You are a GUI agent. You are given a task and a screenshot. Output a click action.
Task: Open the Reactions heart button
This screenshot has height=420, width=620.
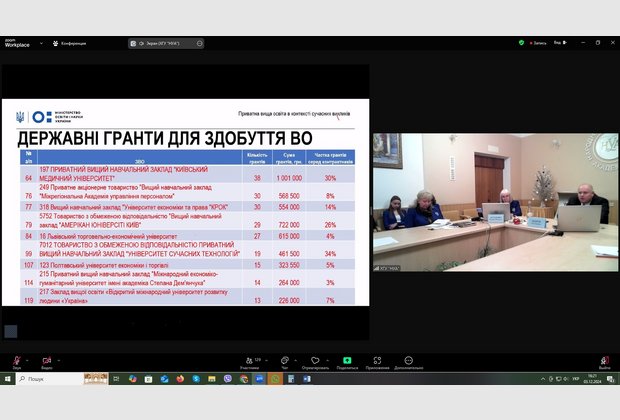[315, 362]
